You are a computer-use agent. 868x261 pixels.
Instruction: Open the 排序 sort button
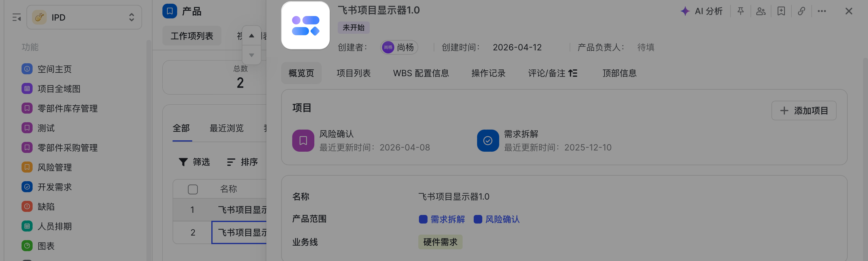(x=243, y=162)
